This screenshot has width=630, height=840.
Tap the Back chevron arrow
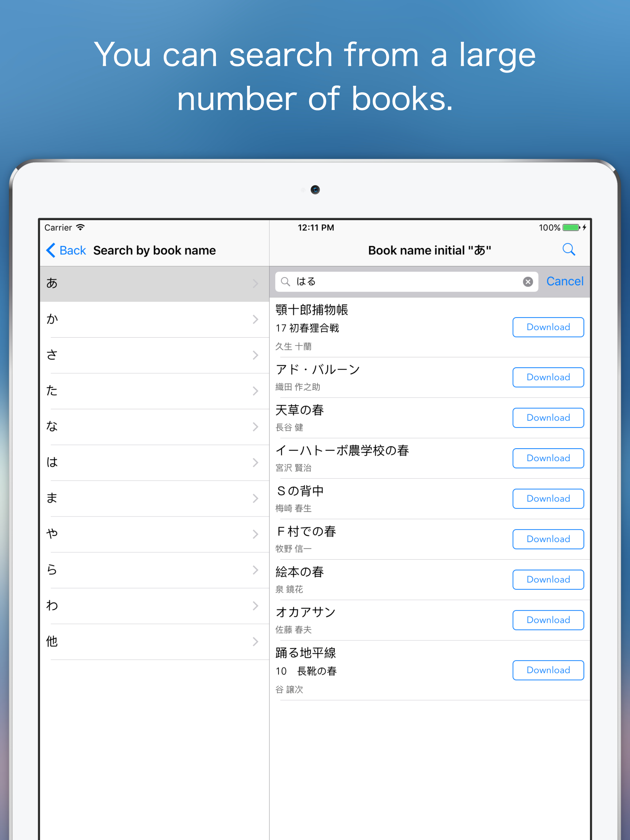click(x=51, y=250)
